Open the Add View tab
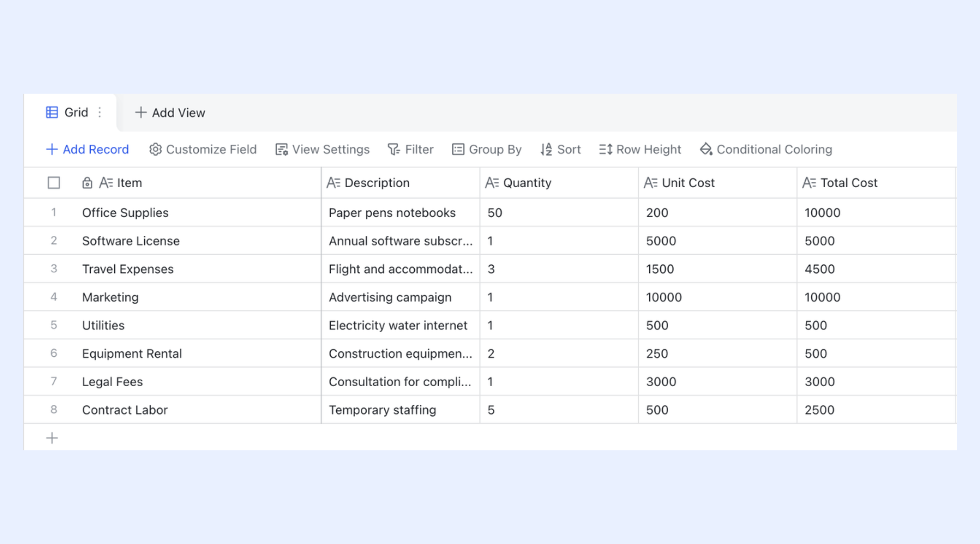 pos(170,112)
